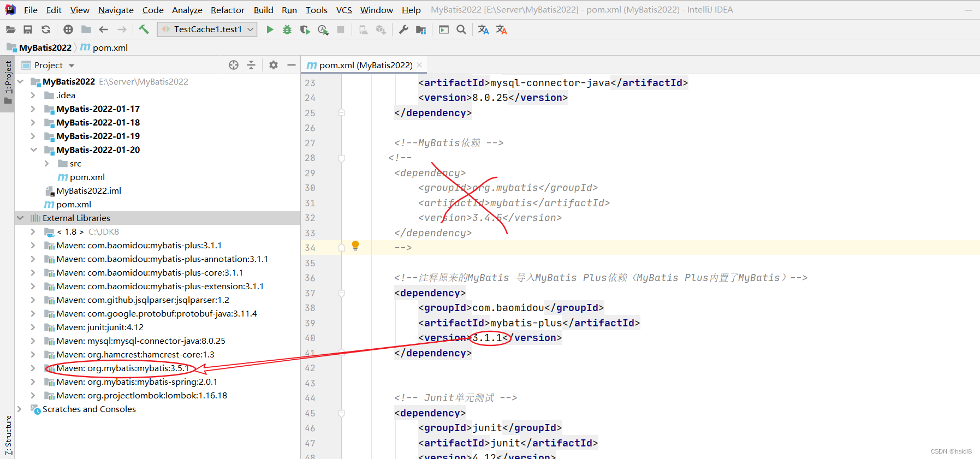Click the Save All disk icon
The image size is (980, 459).
(x=28, y=29)
